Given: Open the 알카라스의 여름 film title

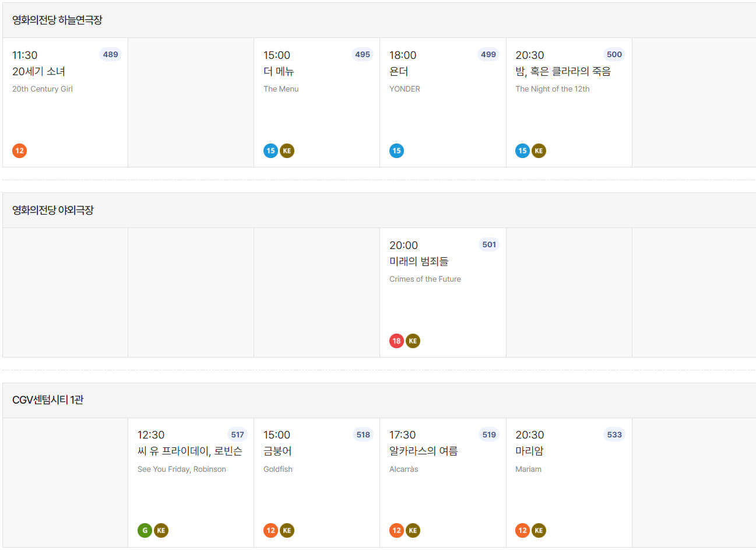Looking at the screenshot, I should coord(424,451).
